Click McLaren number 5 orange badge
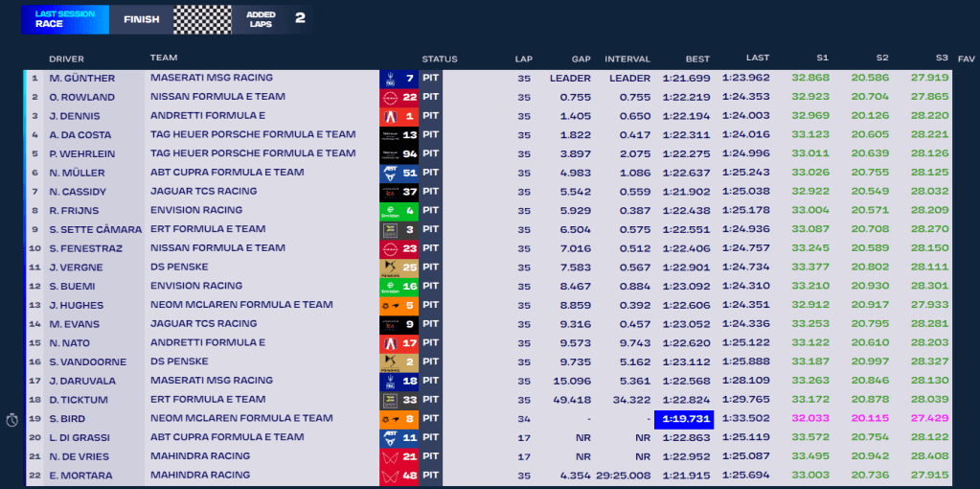 tap(399, 306)
